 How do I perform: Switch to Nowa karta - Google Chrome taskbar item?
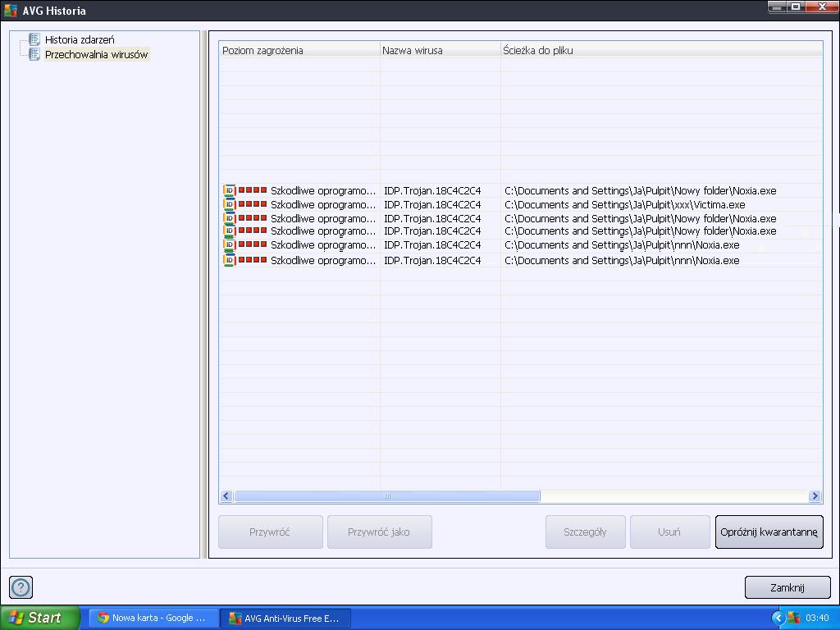153,618
